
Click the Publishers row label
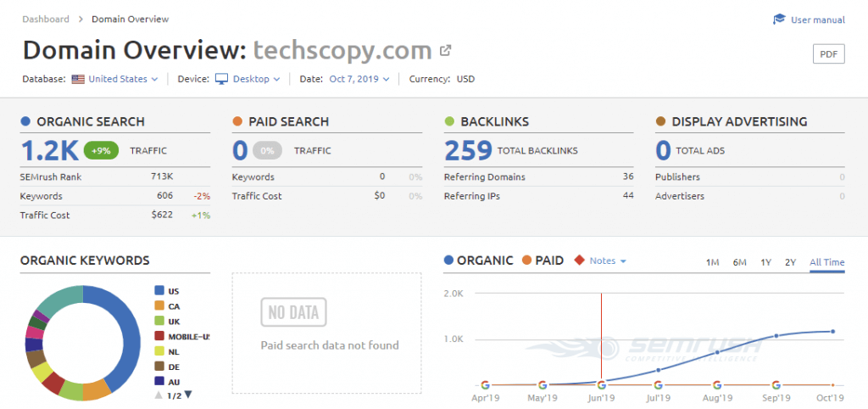(677, 176)
